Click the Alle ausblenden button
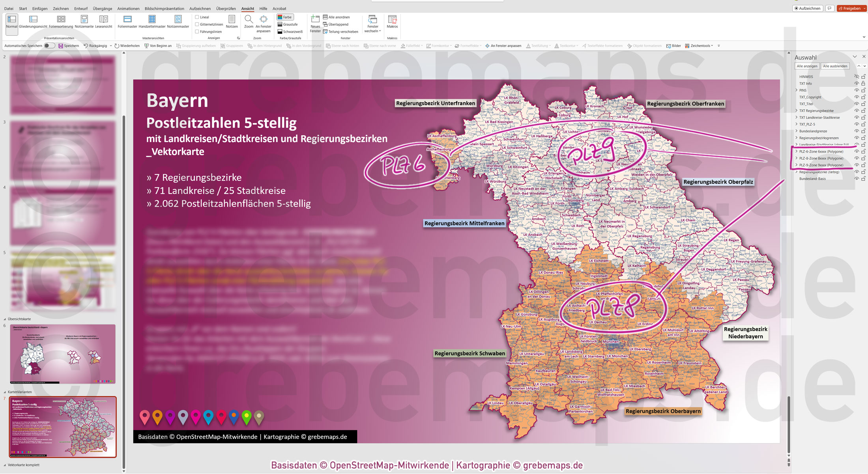 click(x=835, y=66)
